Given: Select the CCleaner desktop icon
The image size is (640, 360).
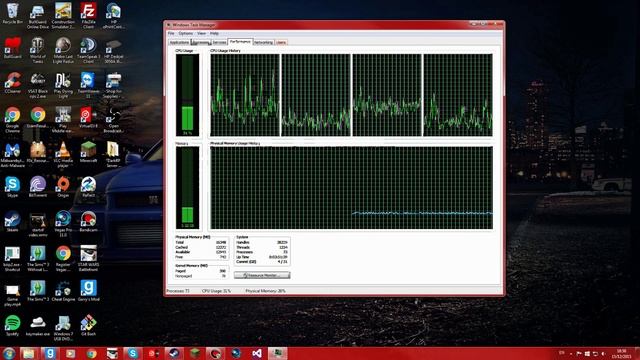Looking at the screenshot, I should tap(13, 83).
